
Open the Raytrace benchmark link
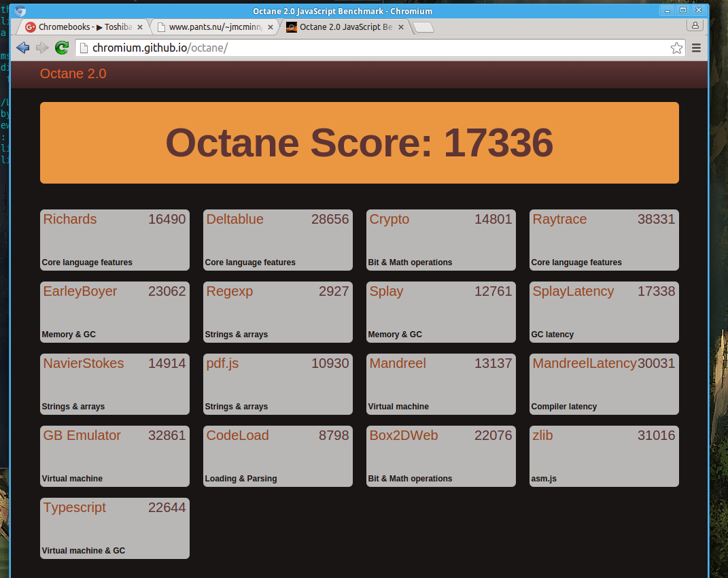(x=559, y=220)
